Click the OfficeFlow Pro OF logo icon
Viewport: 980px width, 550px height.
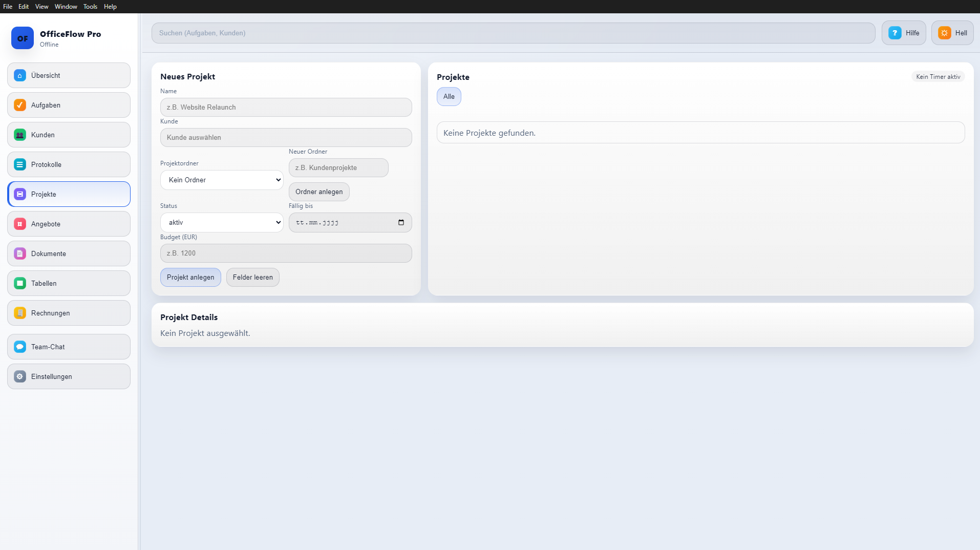[x=23, y=38]
